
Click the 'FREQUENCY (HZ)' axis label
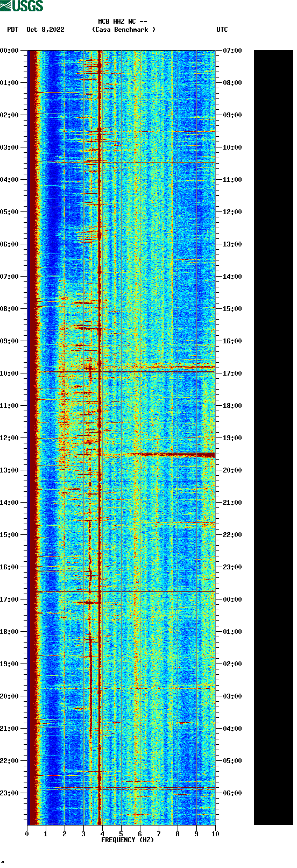[128, 840]
